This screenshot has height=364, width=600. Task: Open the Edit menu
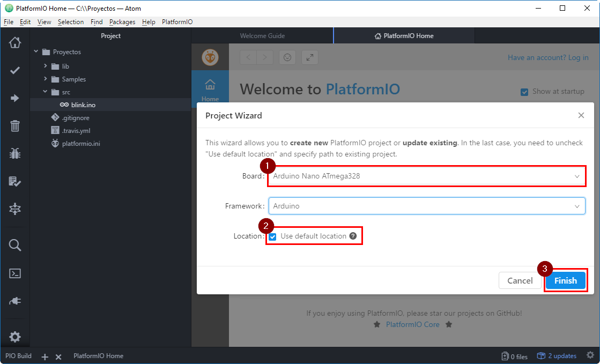pyautogui.click(x=25, y=22)
